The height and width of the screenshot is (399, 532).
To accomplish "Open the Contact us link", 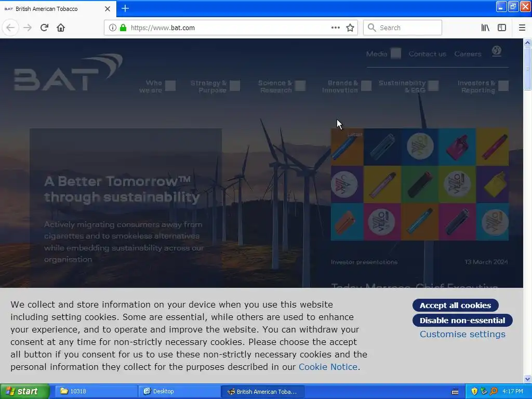I will [427, 54].
